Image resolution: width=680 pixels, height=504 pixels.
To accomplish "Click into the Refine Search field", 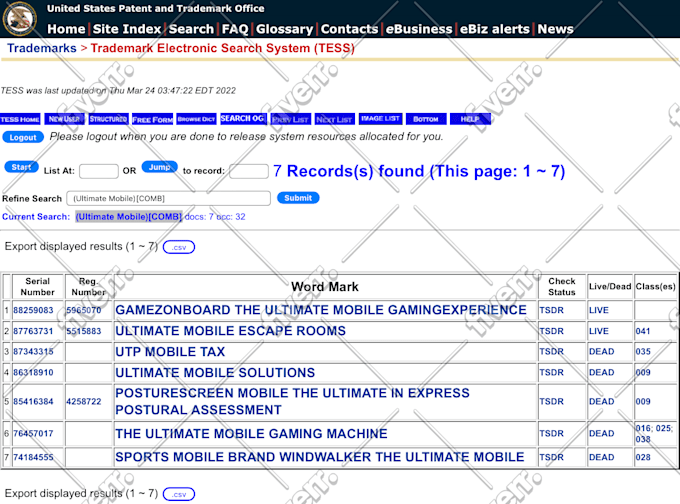I will pos(169,198).
